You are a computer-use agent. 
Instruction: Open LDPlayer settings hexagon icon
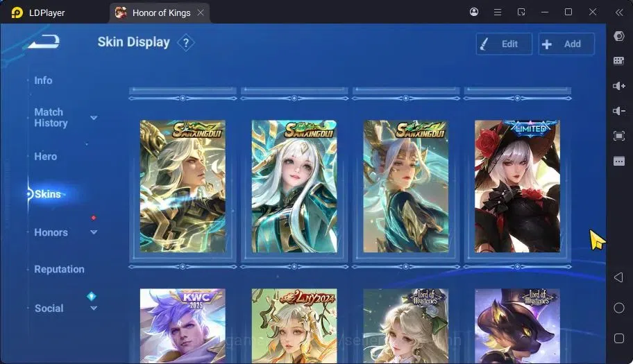coord(619,36)
